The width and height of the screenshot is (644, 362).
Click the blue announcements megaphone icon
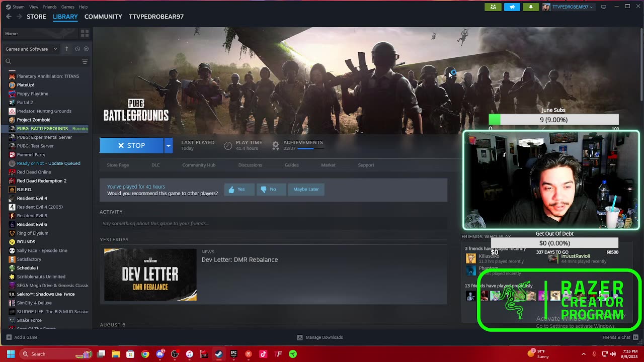(512, 7)
